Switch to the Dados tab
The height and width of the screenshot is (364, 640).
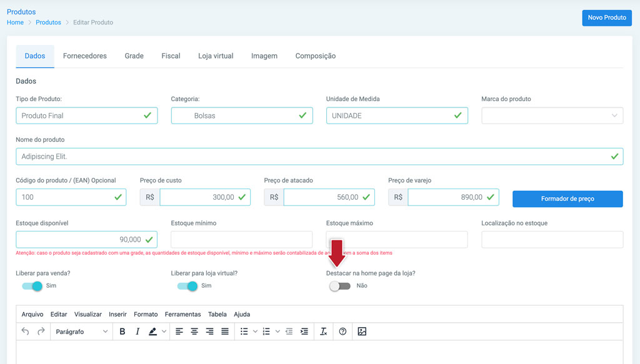tap(35, 56)
